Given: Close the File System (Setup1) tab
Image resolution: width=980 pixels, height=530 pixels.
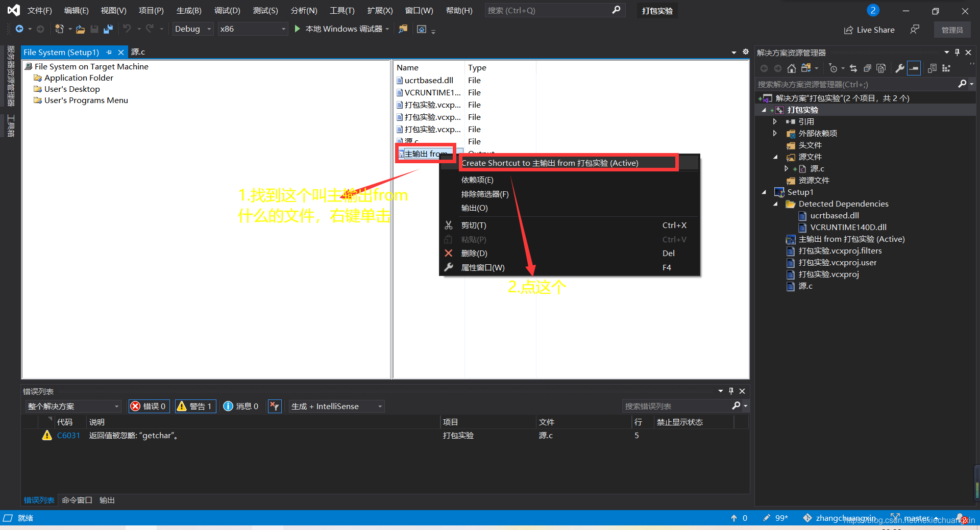Looking at the screenshot, I should 121,53.
